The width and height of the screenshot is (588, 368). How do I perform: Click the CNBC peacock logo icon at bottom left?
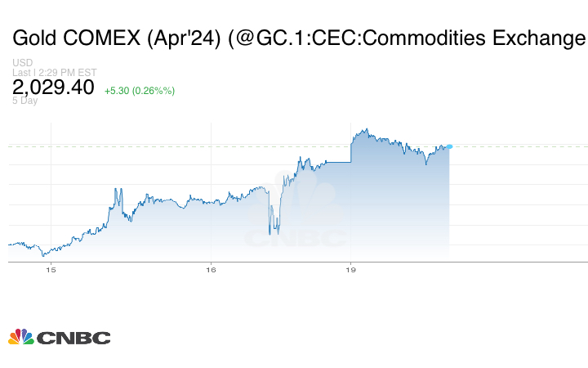(x=20, y=337)
